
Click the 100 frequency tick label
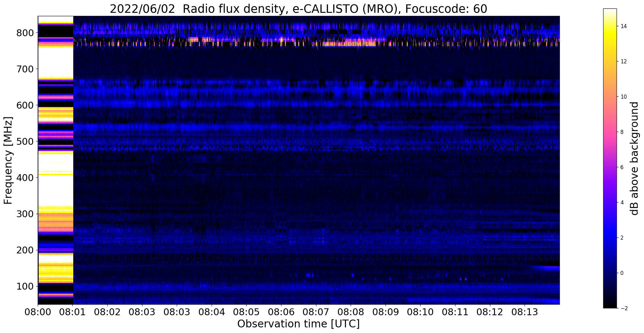pyautogui.click(x=25, y=286)
